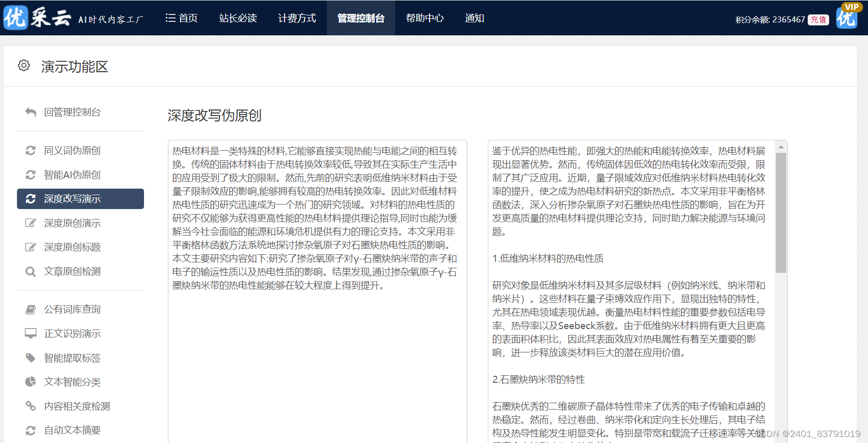Click the refresh icon next to 智能AI伪原创
This screenshot has width=868, height=443.
(x=31, y=175)
